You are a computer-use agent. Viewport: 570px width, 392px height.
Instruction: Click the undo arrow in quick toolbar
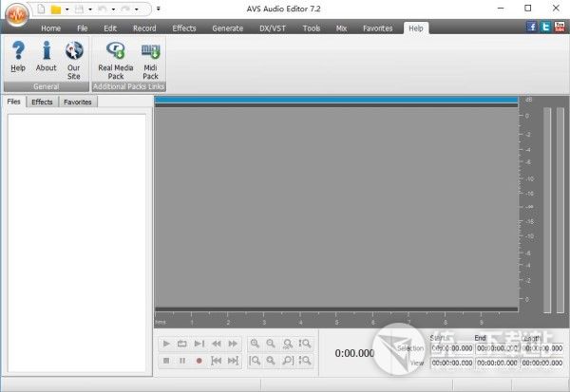(x=103, y=9)
